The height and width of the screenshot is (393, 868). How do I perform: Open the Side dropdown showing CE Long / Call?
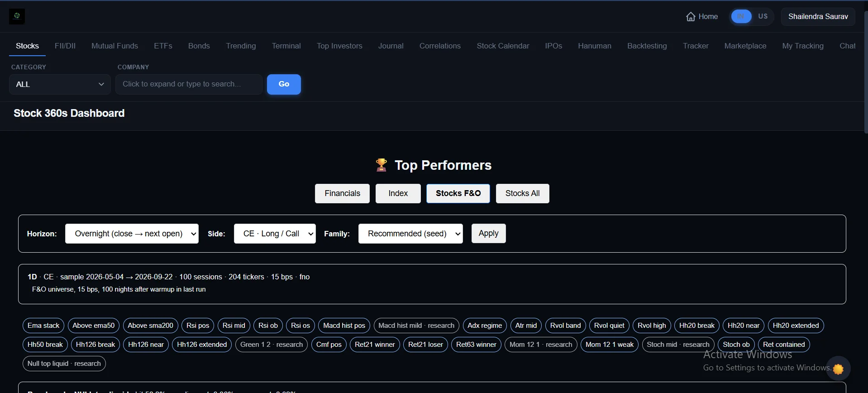click(275, 234)
